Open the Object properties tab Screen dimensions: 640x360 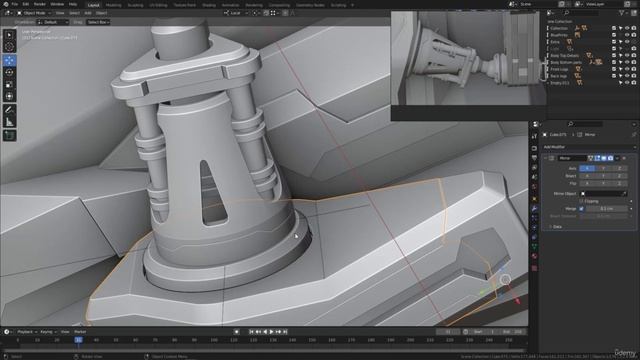point(534,198)
